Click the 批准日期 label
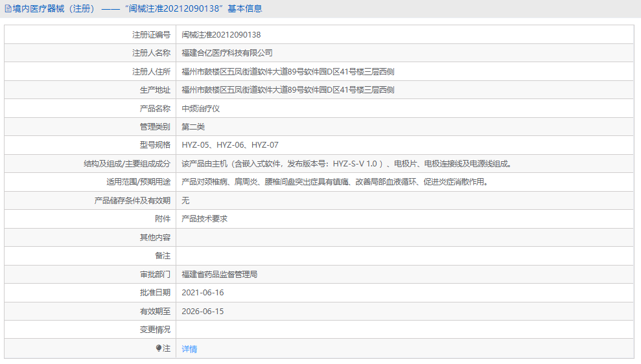This screenshot has width=641, height=364. [x=155, y=293]
